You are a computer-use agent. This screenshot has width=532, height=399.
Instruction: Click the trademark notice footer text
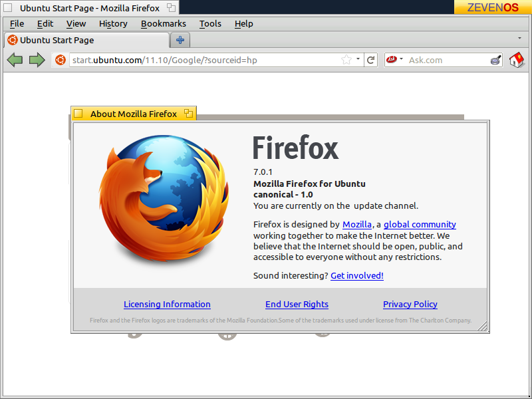[x=281, y=321]
